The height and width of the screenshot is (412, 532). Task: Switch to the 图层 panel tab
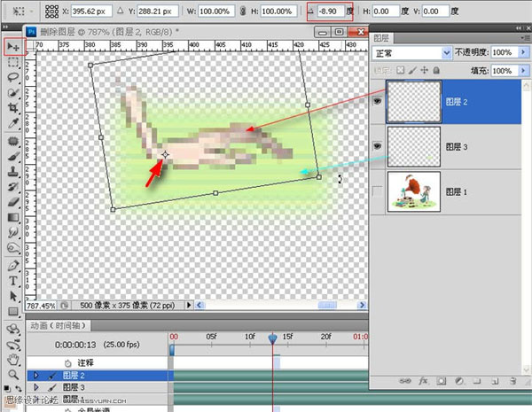[382, 37]
